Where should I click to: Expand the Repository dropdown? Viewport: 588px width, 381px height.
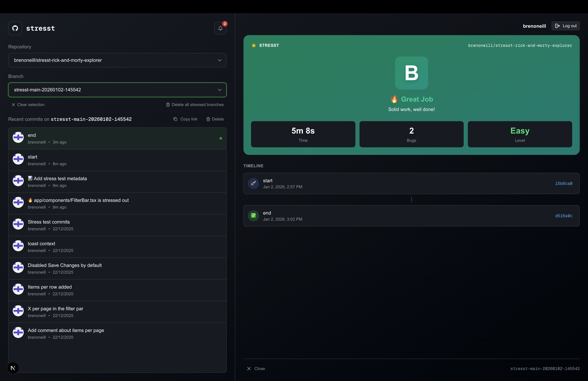pyautogui.click(x=117, y=60)
